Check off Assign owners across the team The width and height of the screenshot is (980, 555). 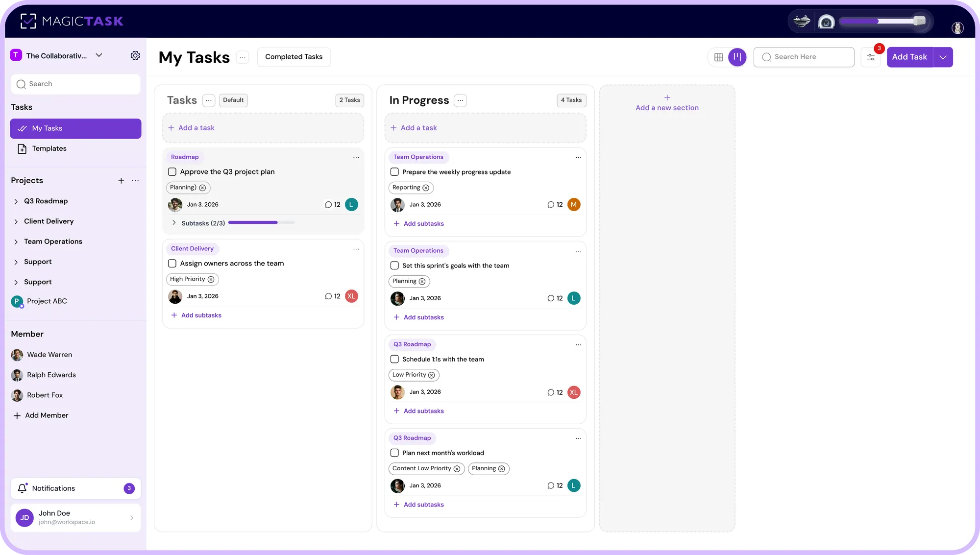click(172, 264)
